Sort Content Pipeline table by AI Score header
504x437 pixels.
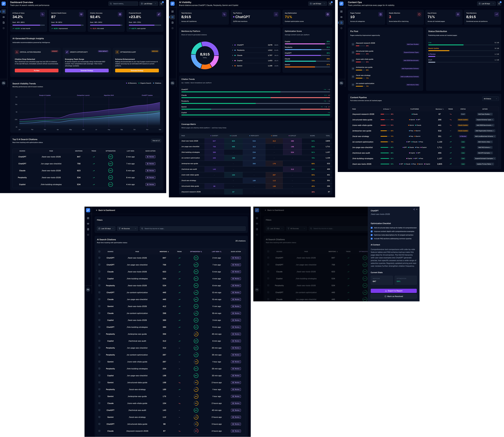(x=387, y=109)
